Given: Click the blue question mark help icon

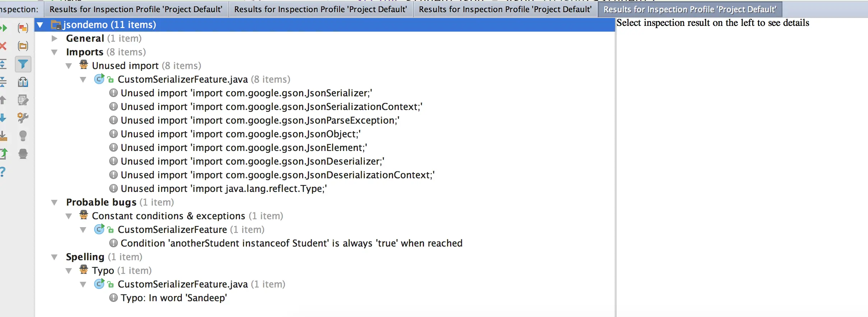Looking at the screenshot, I should click(3, 172).
